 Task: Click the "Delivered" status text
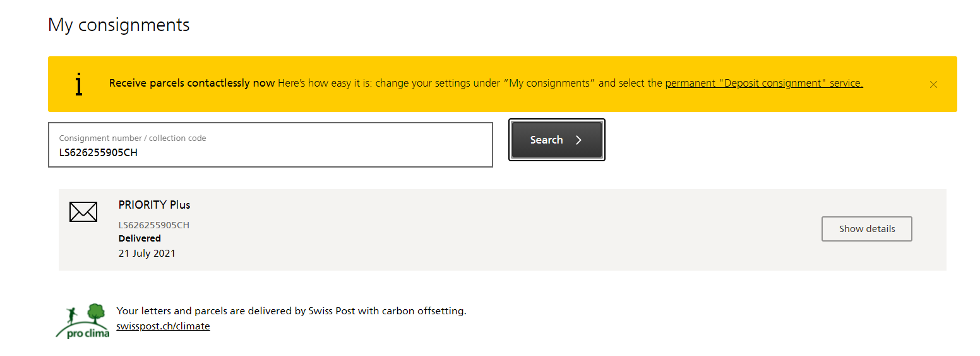coord(140,238)
